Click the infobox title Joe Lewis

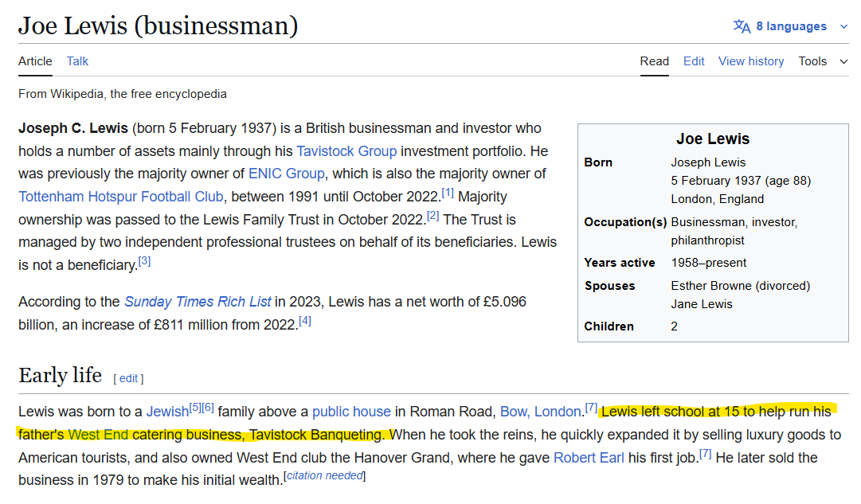(713, 139)
